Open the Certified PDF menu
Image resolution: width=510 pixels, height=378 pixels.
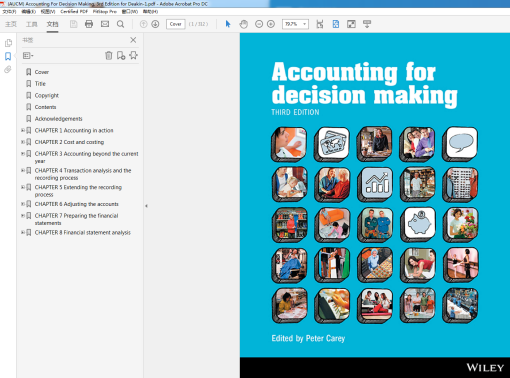point(74,11)
